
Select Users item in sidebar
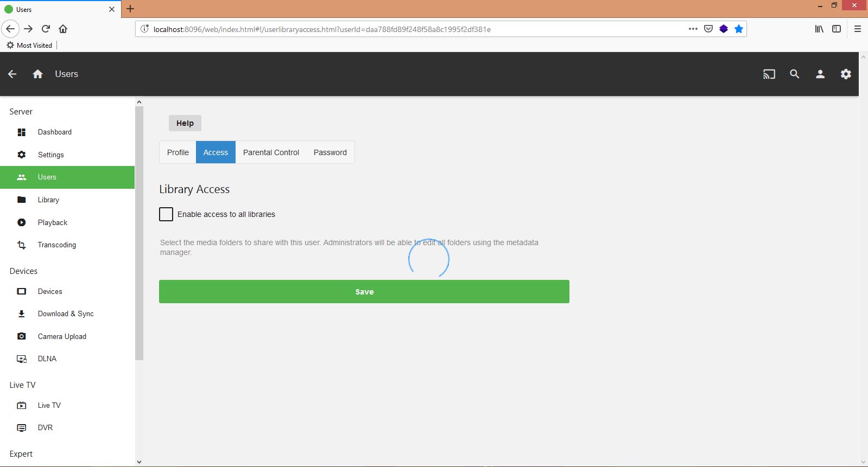tap(67, 177)
